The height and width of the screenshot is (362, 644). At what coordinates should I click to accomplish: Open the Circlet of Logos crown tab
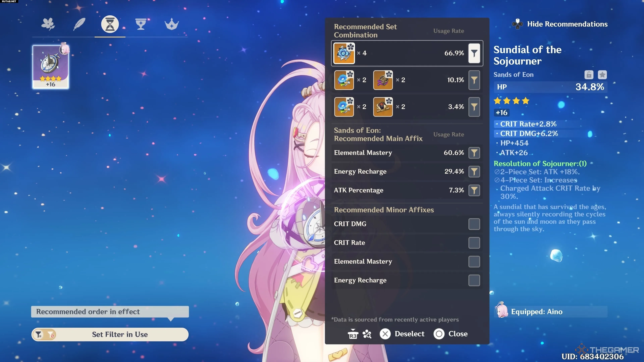(172, 24)
